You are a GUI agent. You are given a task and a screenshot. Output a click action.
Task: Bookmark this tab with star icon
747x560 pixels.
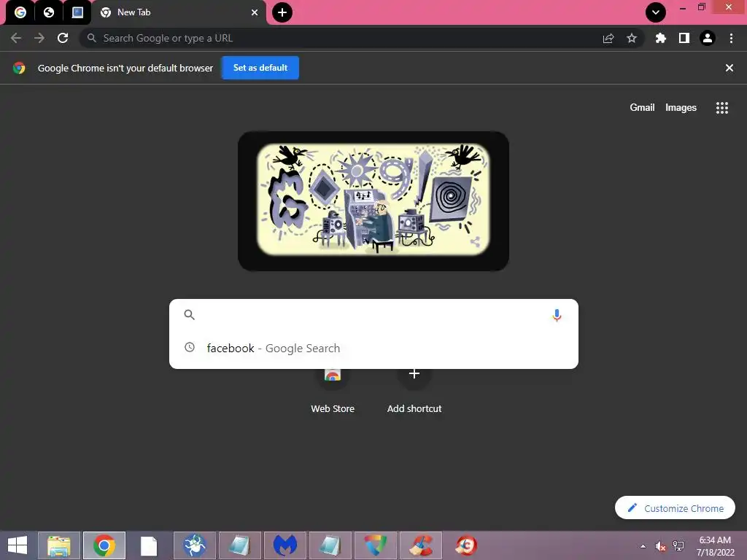click(632, 38)
